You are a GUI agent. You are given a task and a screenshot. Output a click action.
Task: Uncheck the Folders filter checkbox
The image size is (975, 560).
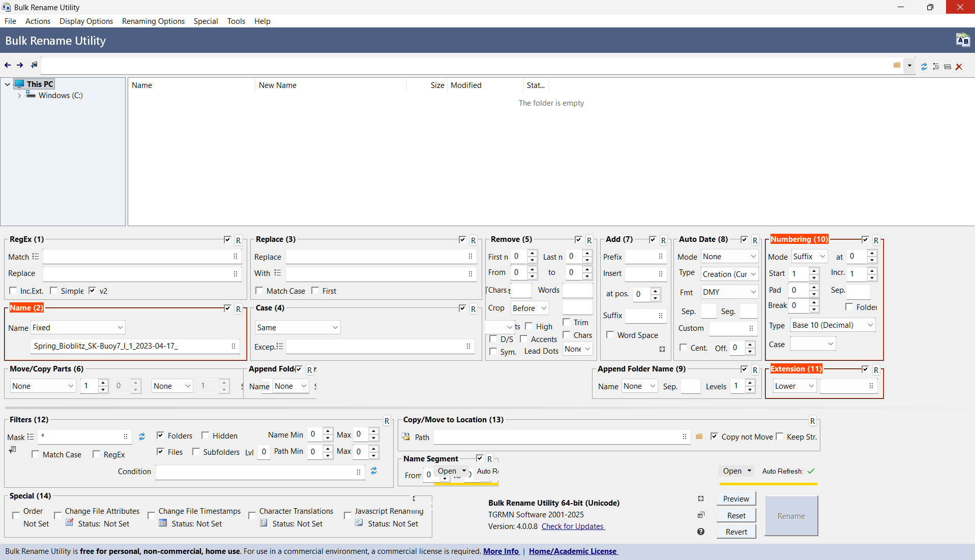coord(160,435)
